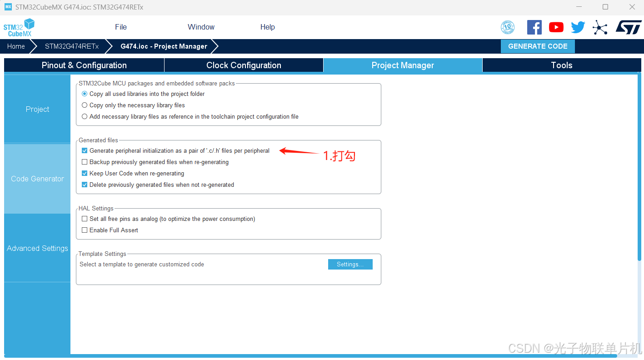Open the Twitter bird icon link
Image resolution: width=644 pixels, height=360 pixels.
(x=578, y=27)
